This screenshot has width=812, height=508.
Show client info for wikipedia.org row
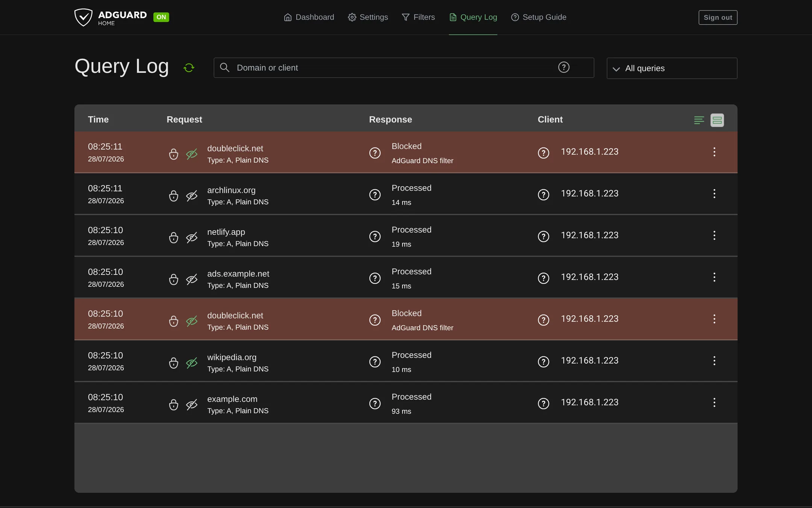[543, 362]
